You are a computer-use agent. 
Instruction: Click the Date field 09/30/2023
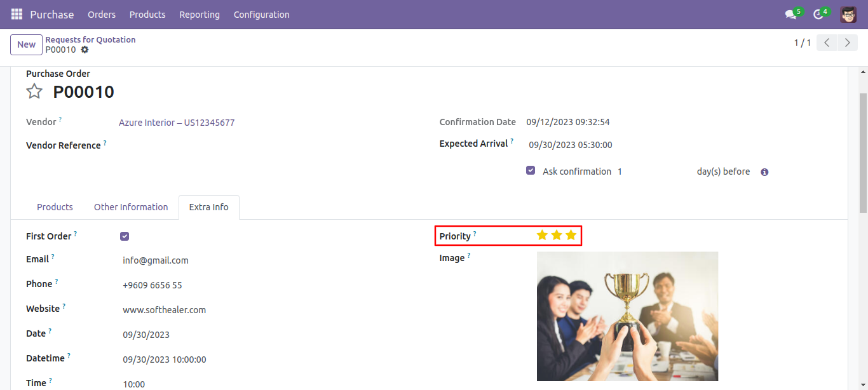pos(146,335)
